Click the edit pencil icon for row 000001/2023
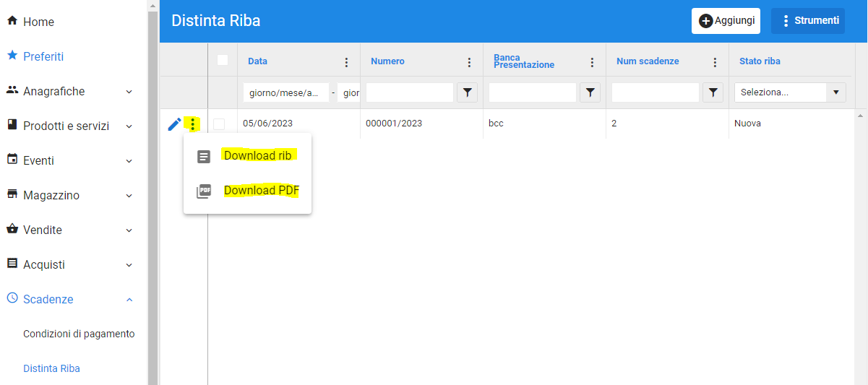This screenshot has width=868, height=385. click(174, 124)
